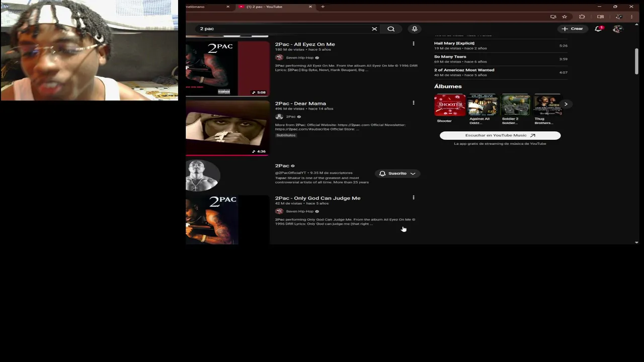Click scrollbar down arrow

click(x=636, y=242)
